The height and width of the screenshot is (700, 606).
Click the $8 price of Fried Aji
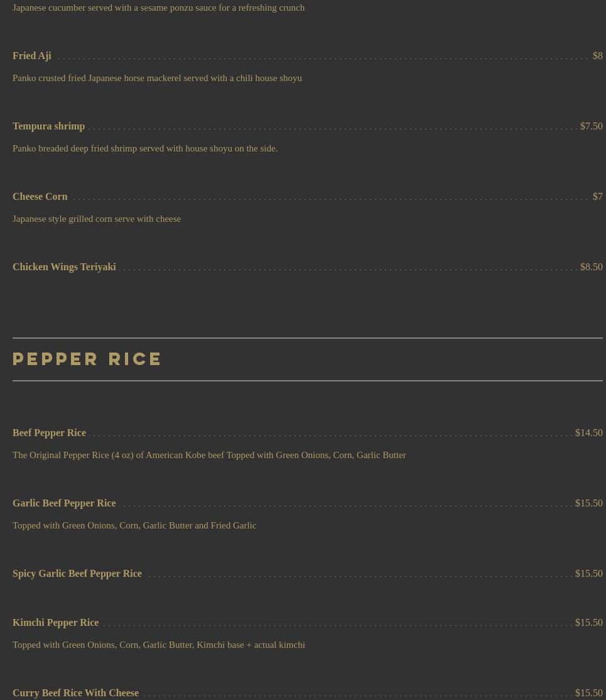pos(597,56)
